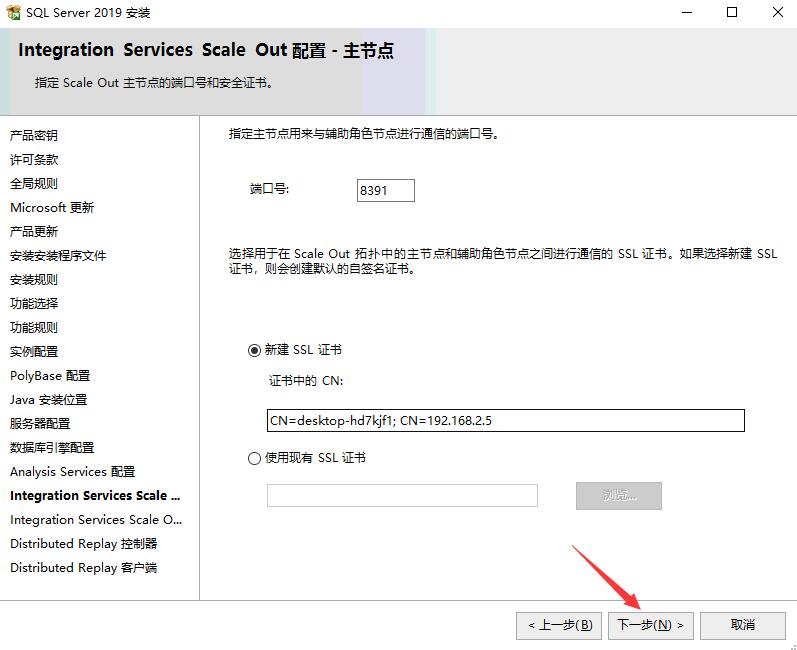The image size is (797, 650).
Task: Click the 取消 button
Action: click(743, 626)
